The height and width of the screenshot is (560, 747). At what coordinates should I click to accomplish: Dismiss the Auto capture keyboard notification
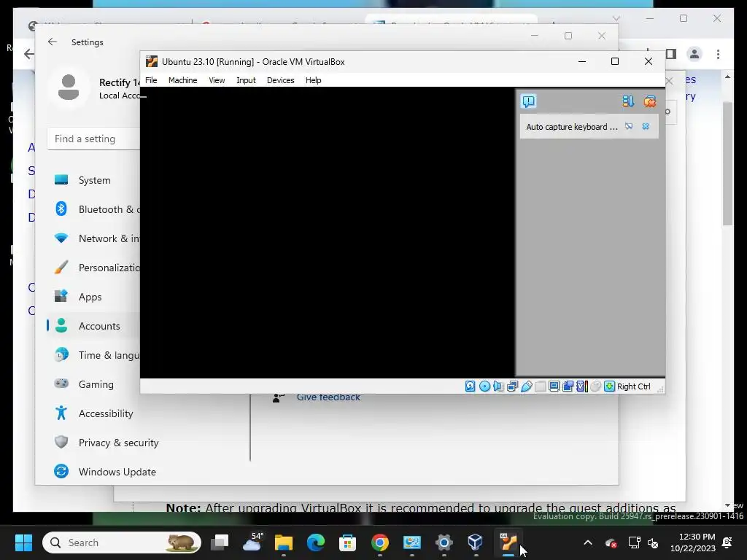pos(646,127)
